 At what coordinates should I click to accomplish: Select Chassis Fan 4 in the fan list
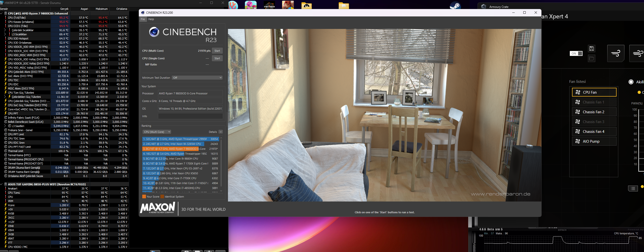[594, 132]
